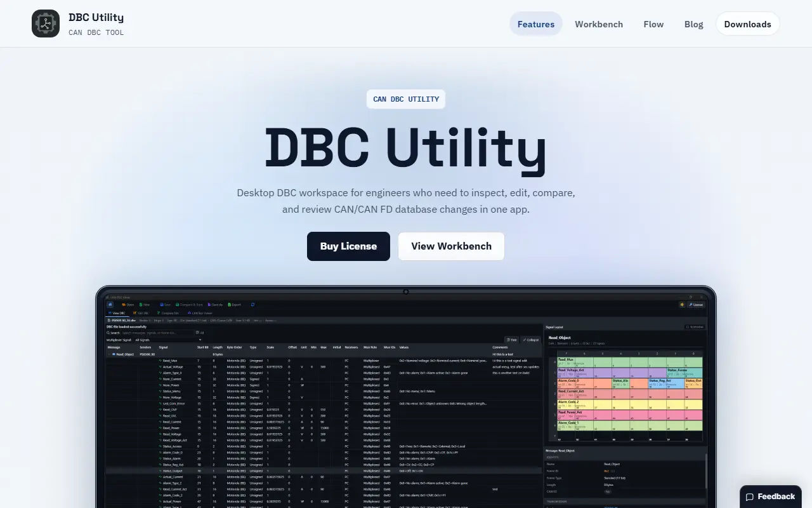Open the Multiplexer Signal All Signals dropdown
This screenshot has height=508, width=812.
pyautogui.click(x=168, y=340)
